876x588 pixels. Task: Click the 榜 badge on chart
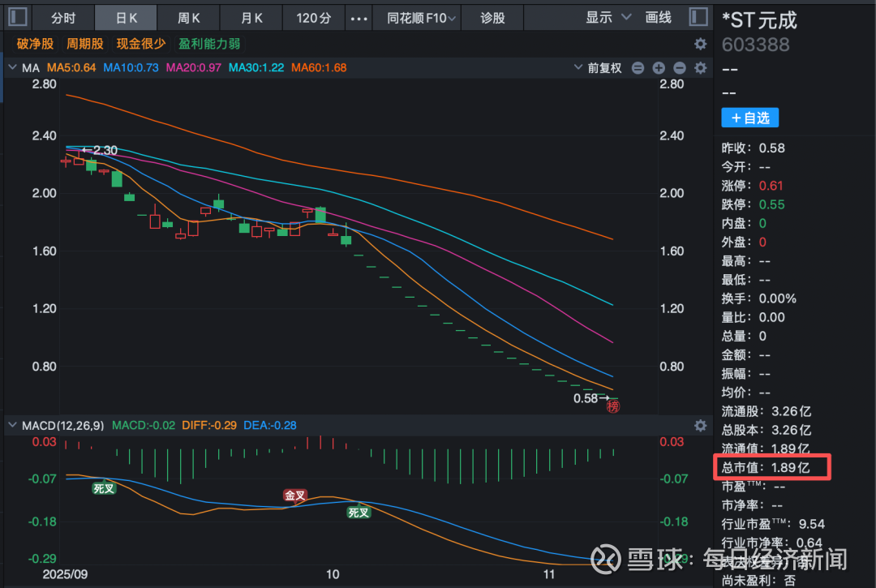click(612, 406)
